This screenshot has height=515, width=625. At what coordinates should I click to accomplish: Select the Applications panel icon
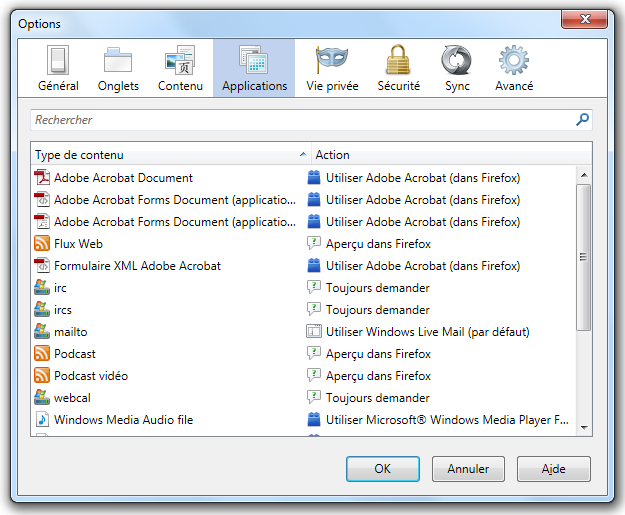click(254, 60)
